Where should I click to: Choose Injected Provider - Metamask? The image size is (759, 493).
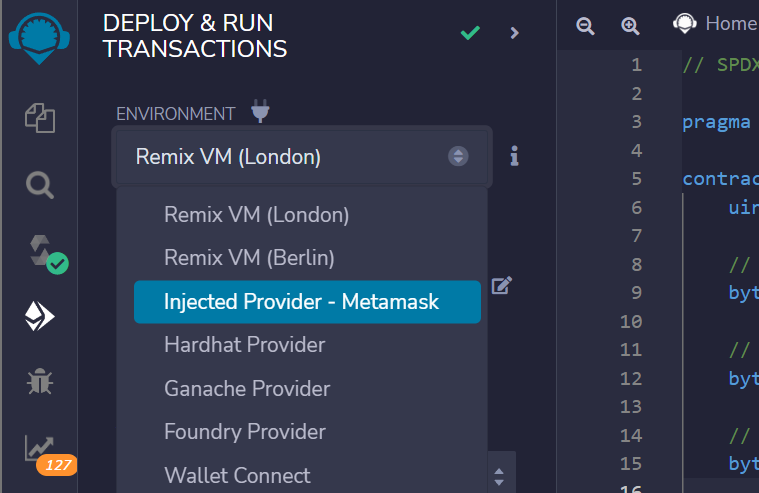coord(307,302)
